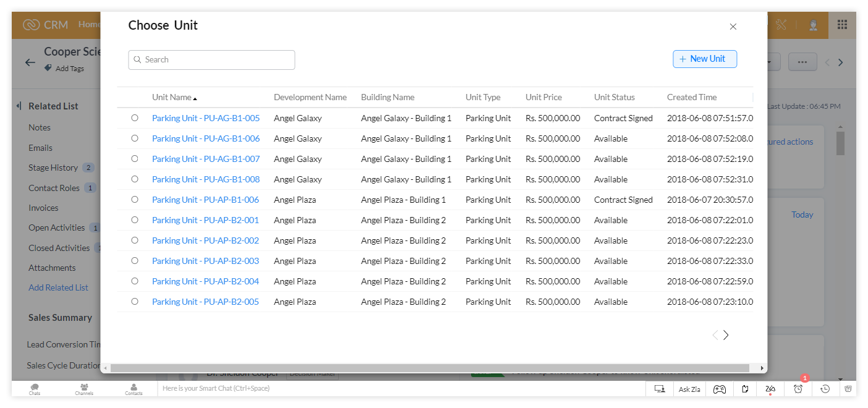Select radio for Parking Unit PU-AG-B1-008
The height and width of the screenshot is (408, 868).
[135, 179]
